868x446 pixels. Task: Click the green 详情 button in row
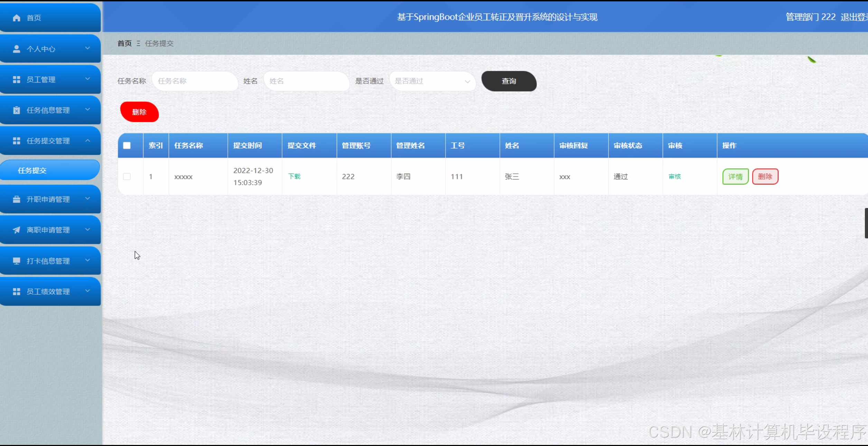tap(735, 177)
